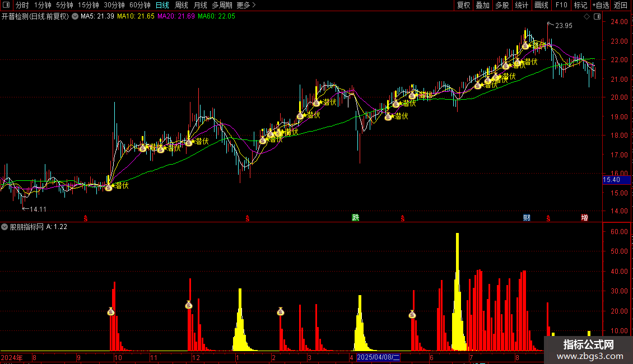Switch to 周线 weekly chart
The height and width of the screenshot is (364, 633).
[181, 5]
